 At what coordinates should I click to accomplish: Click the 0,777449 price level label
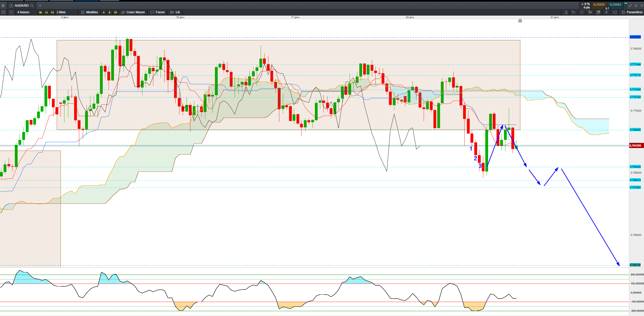point(635,65)
